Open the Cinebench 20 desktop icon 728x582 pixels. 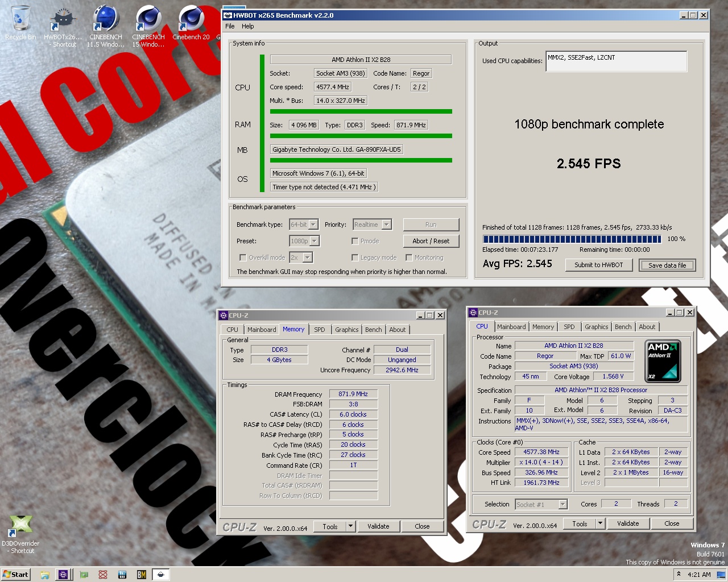coord(191,23)
